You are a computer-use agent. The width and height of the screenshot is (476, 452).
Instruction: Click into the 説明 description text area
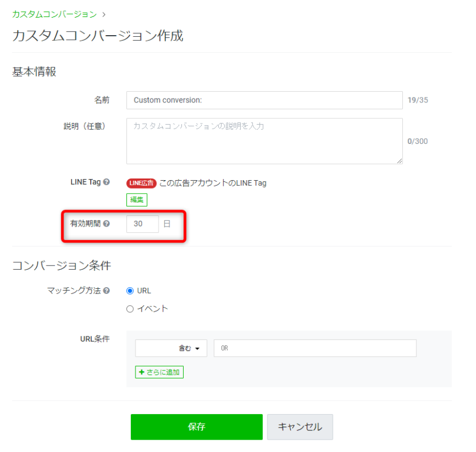[x=264, y=141]
